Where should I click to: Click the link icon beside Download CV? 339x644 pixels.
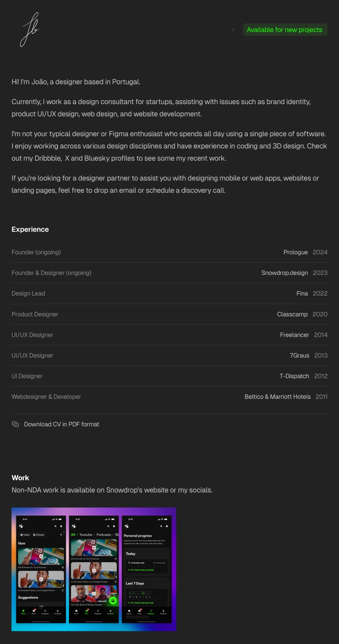[15, 424]
